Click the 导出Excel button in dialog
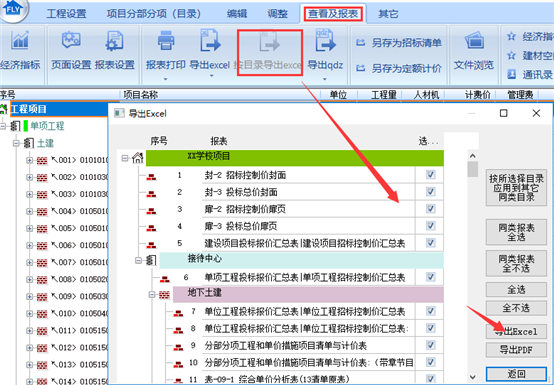554x385 pixels. [x=516, y=331]
